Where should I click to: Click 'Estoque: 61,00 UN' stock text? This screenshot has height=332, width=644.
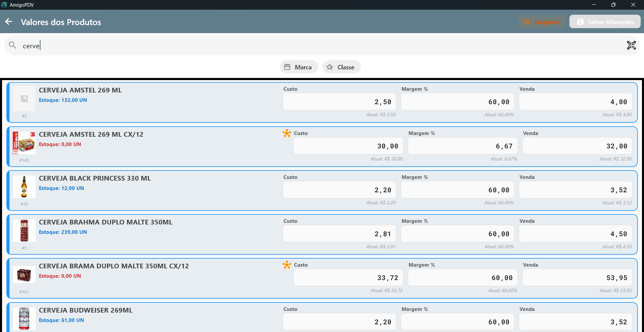(61, 320)
